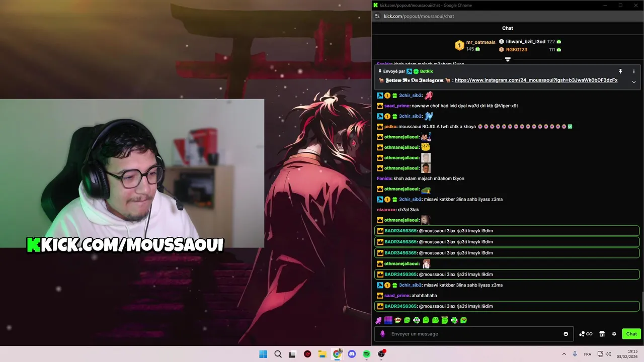Image resolution: width=644 pixels, height=362 pixels.
Task: Click 3chir_sib3 username on final misawi message
Action: (x=410, y=285)
